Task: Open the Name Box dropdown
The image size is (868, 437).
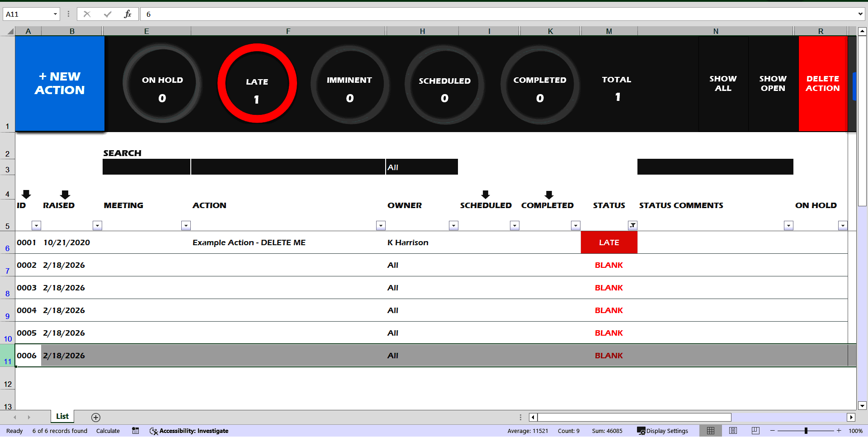Action: click(56, 14)
